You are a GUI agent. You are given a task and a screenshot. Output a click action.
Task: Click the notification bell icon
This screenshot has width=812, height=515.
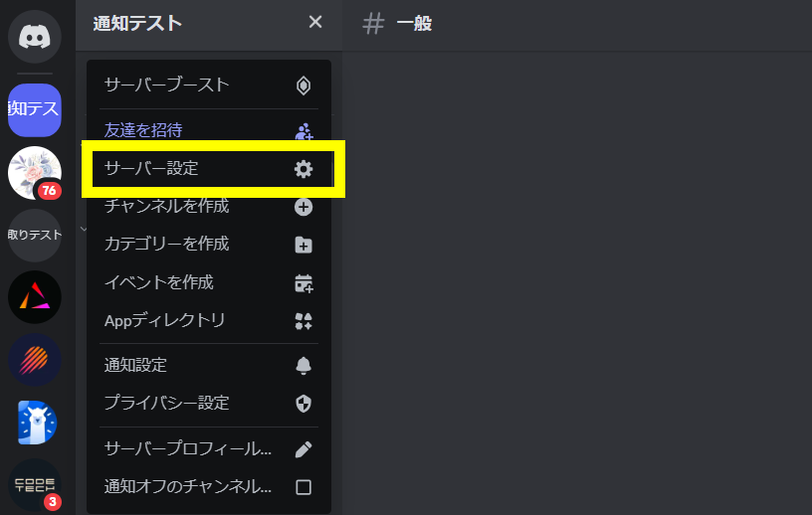click(x=304, y=366)
